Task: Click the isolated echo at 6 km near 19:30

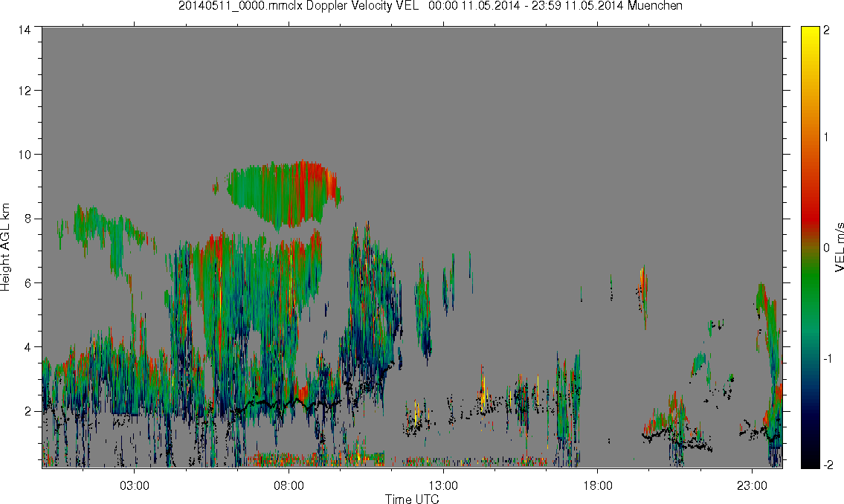Action: tap(642, 296)
